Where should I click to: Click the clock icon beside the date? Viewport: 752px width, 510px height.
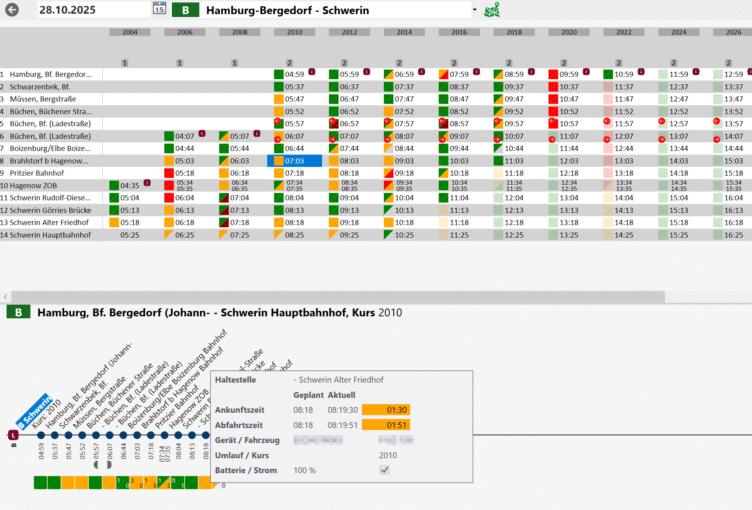11,10
